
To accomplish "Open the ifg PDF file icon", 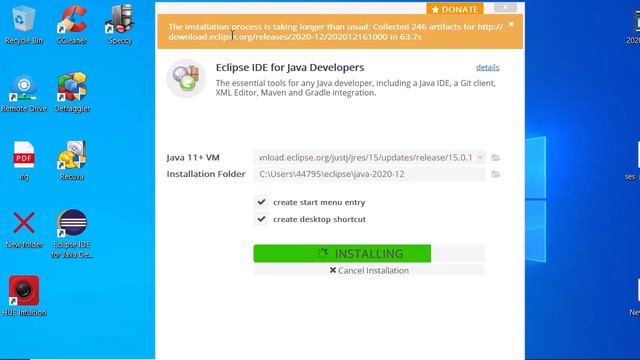I will [x=24, y=161].
